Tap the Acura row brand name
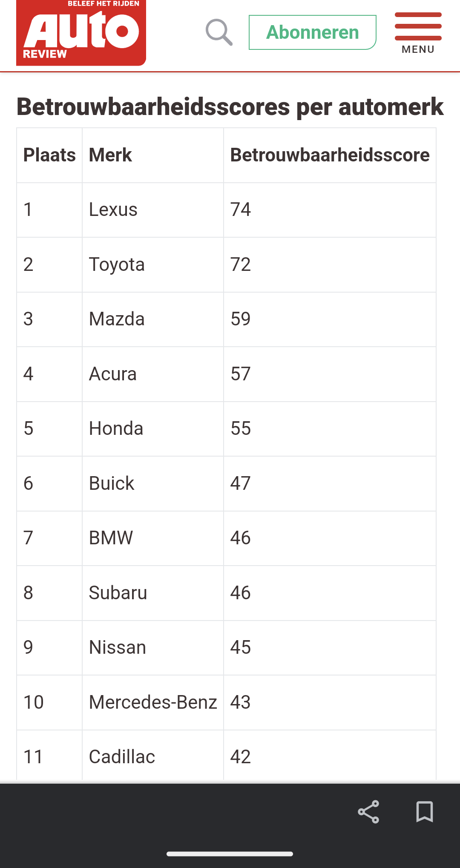The image size is (460, 868). tap(113, 374)
